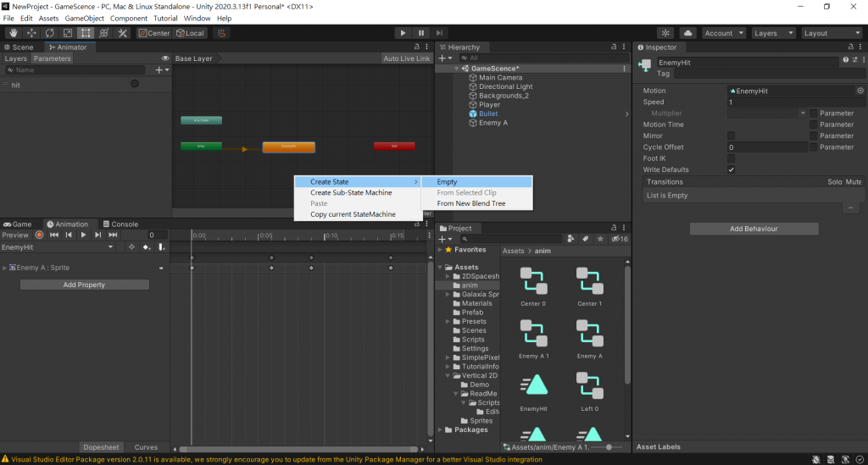Open the EnemyHit clip dropdown
Image resolution: width=868 pixels, height=465 pixels.
pyautogui.click(x=58, y=247)
